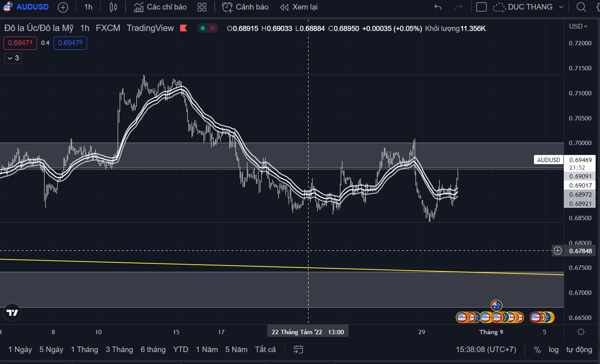Toggle tự động auto scale
This screenshot has width=600, height=364.
[x=579, y=350]
